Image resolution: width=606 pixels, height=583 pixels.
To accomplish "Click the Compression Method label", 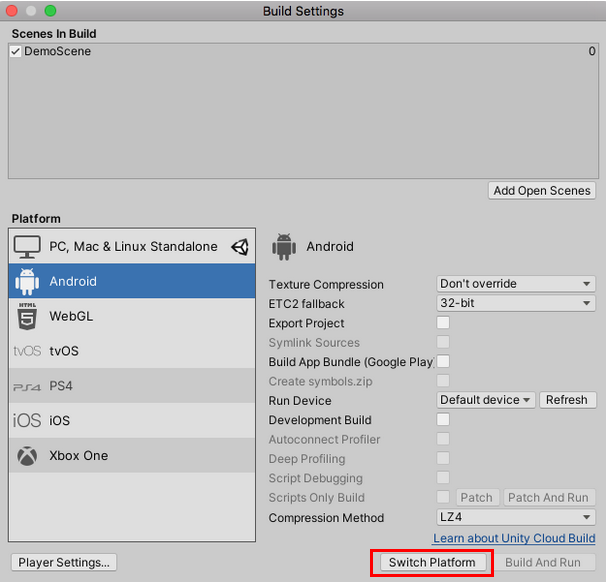I will click(326, 518).
